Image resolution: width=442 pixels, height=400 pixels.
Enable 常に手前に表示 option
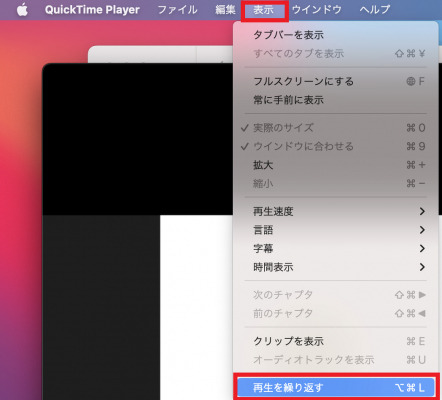[x=335, y=100]
